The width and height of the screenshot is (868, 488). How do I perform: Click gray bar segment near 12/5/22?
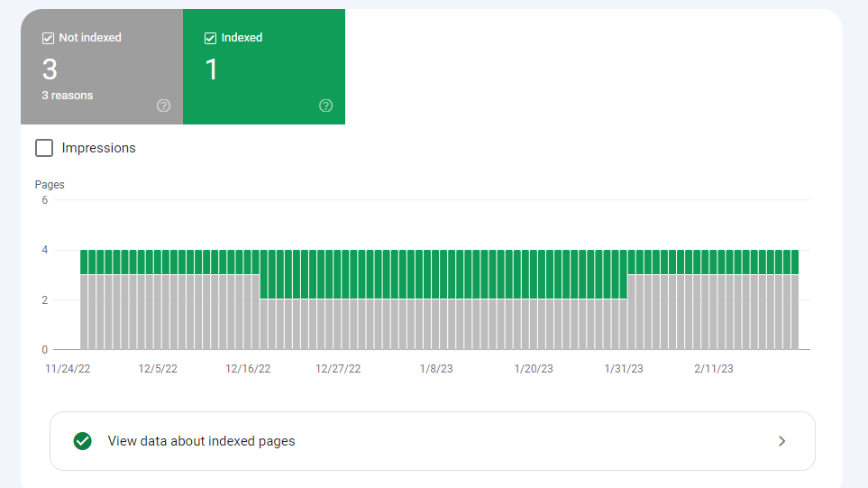click(x=158, y=312)
